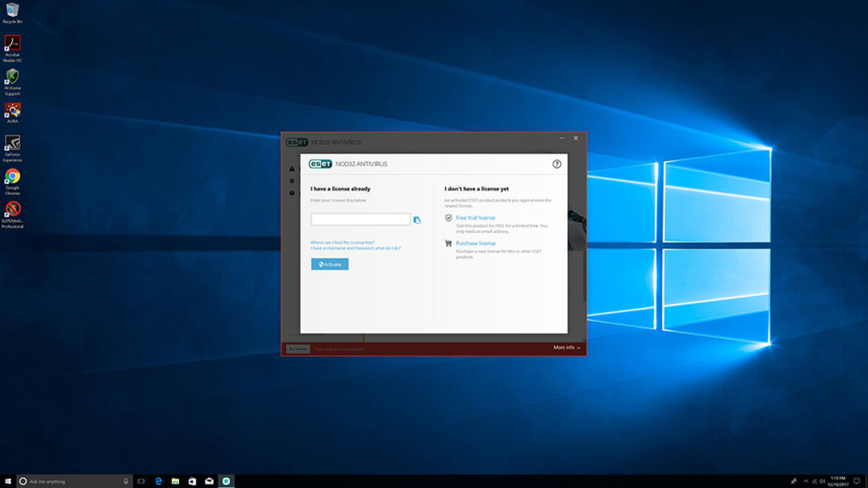Open the Windows Start menu
This screenshot has width=868, height=488.
[x=7, y=481]
